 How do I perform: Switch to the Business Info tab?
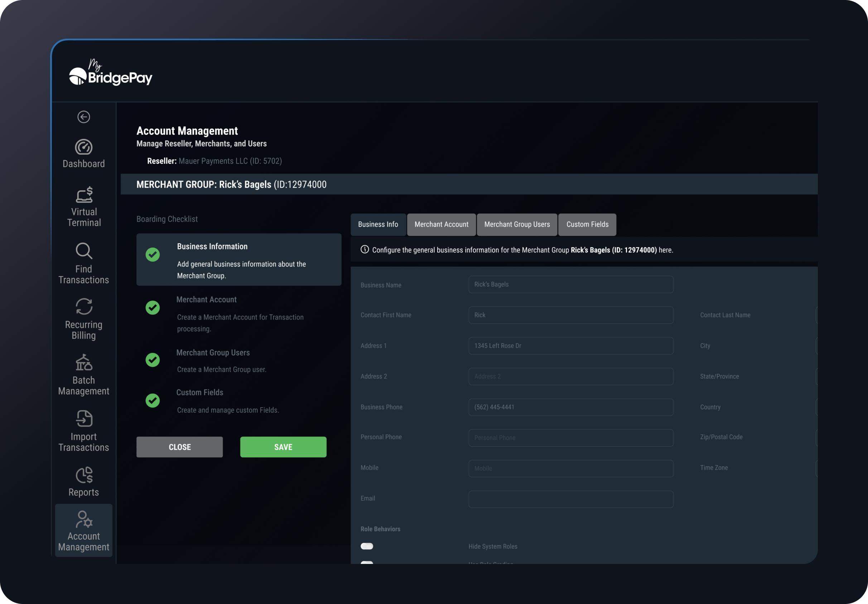point(378,224)
